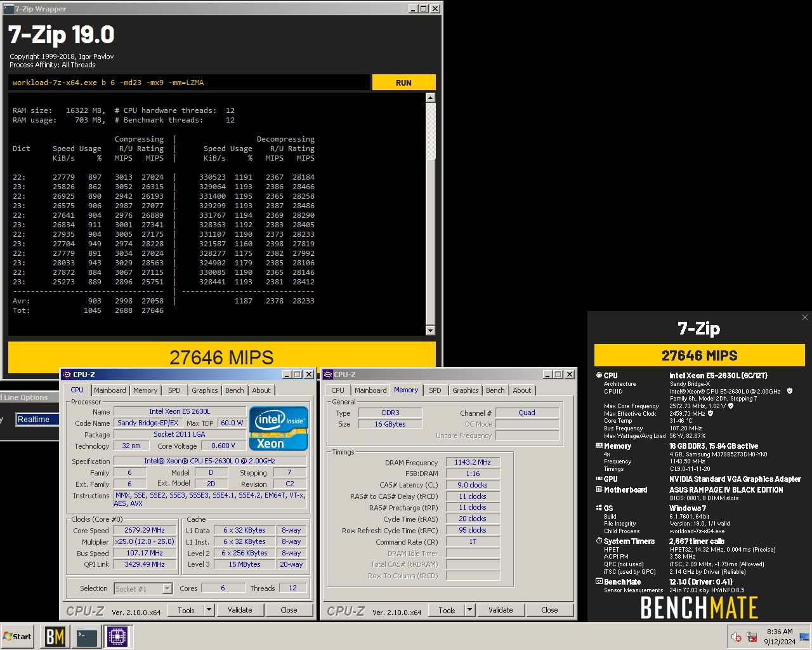
Task: Click left CPU-Z window title bar icon
Action: point(67,375)
